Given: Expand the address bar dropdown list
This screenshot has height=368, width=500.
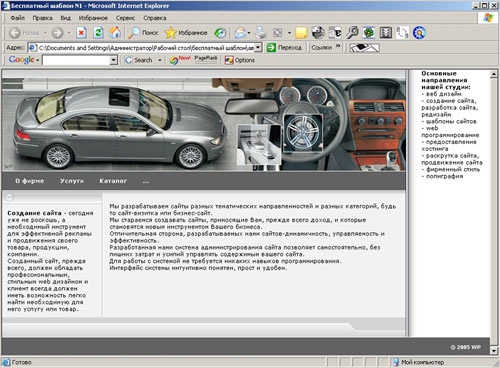Looking at the screenshot, I should (258, 48).
